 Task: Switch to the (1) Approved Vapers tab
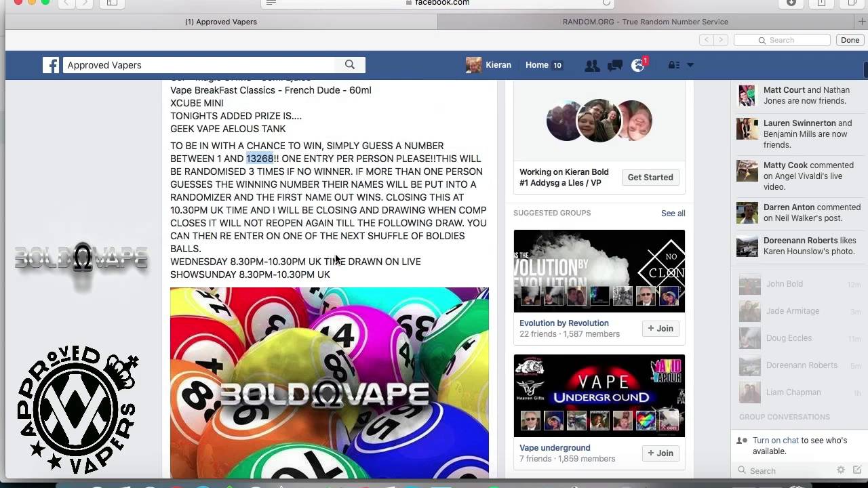point(221,22)
